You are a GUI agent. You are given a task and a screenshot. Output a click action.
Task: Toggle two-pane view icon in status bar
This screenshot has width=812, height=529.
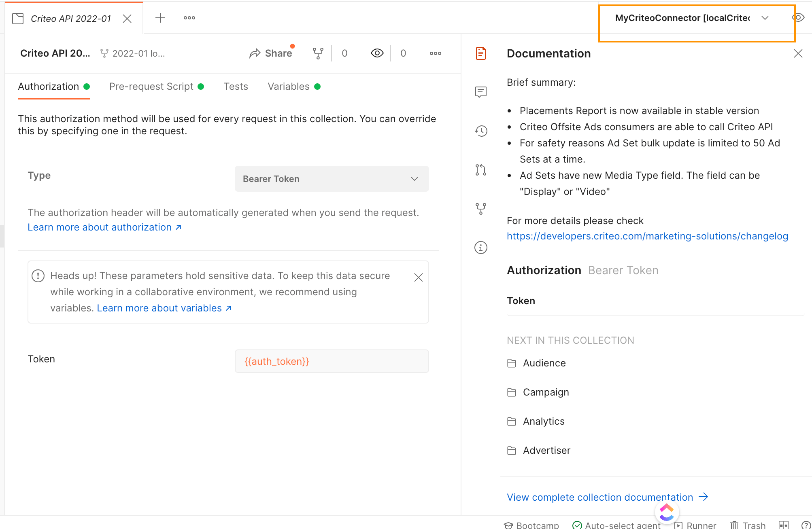click(784, 525)
